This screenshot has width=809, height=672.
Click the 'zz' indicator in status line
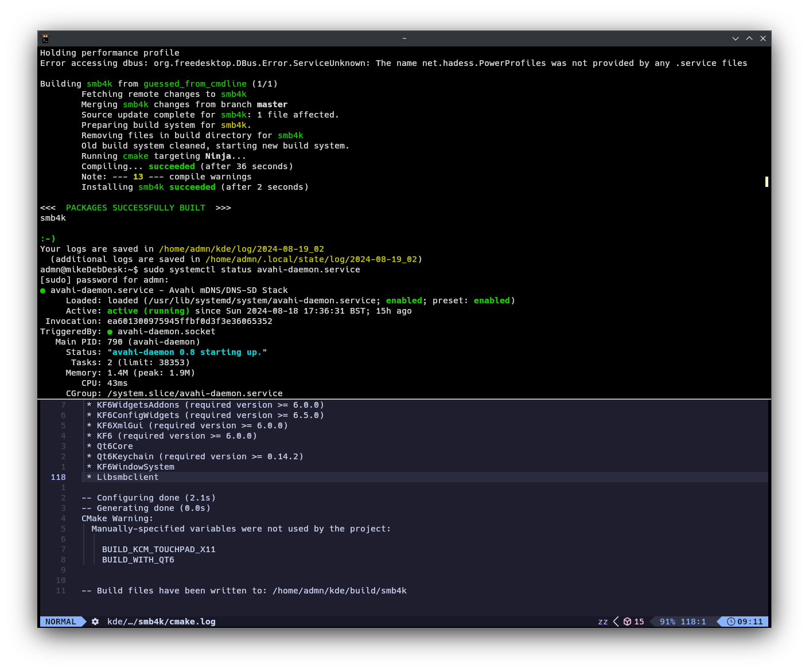[603, 622]
